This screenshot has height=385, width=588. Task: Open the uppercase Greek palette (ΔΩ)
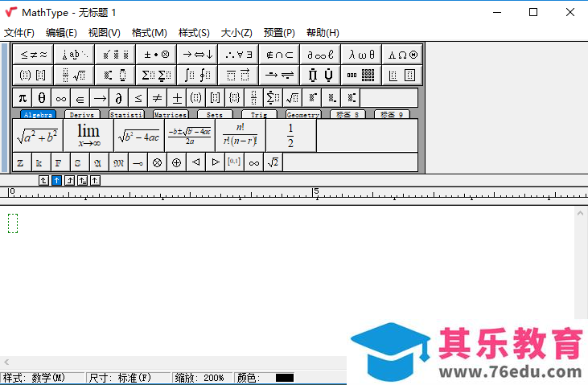402,55
